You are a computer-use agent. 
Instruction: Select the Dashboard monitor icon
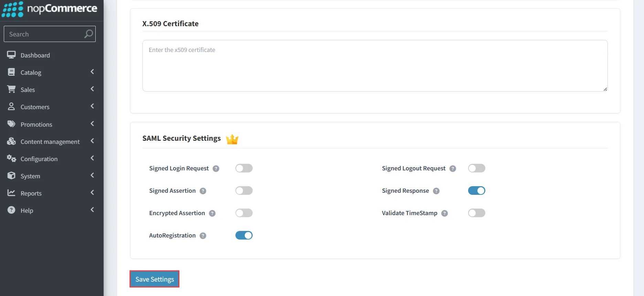pyautogui.click(x=12, y=55)
